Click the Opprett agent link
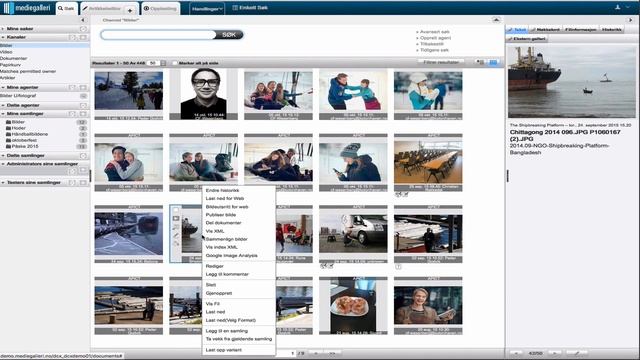 pyautogui.click(x=436, y=38)
